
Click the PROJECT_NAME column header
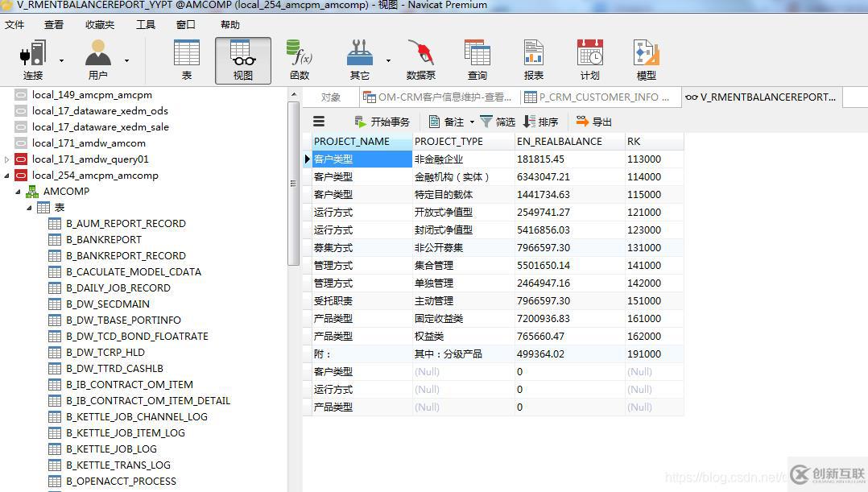point(362,142)
